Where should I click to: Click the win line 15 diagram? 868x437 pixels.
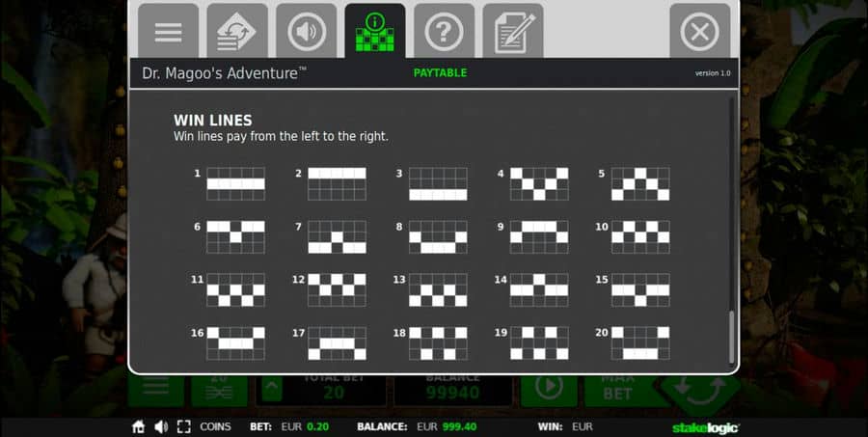(640, 289)
